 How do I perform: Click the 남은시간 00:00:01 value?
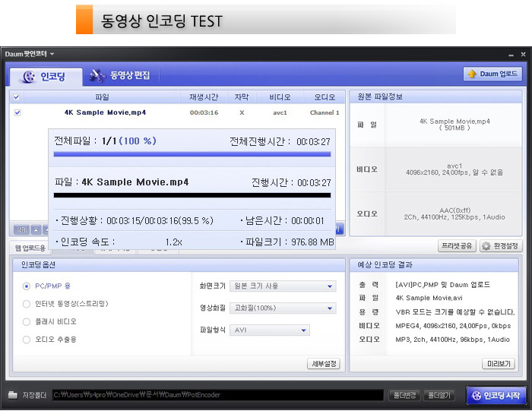(x=308, y=221)
